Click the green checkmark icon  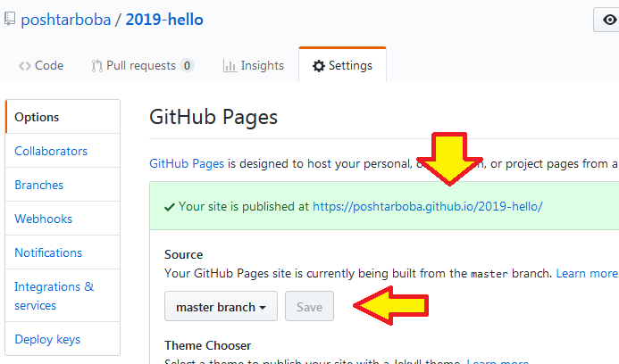(170, 207)
